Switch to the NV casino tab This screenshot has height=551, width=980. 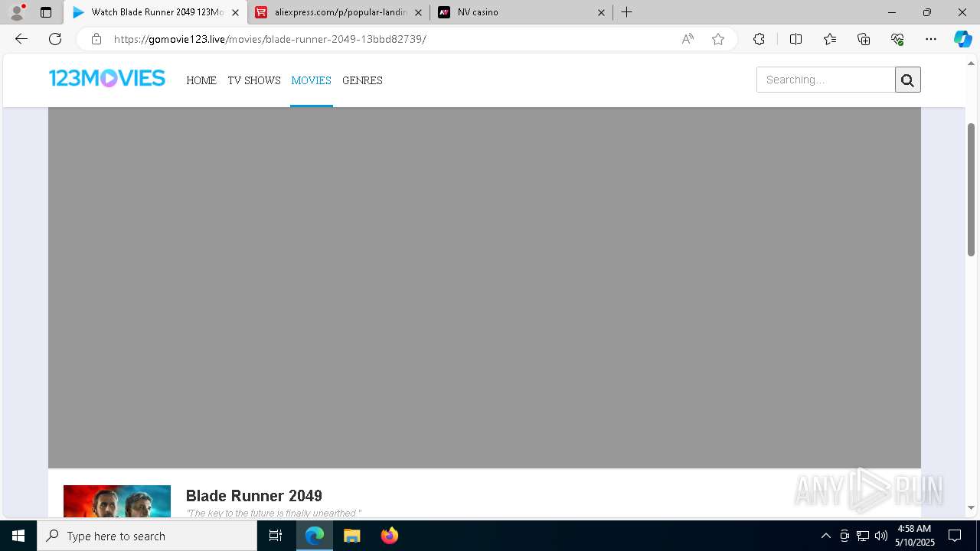[521, 12]
